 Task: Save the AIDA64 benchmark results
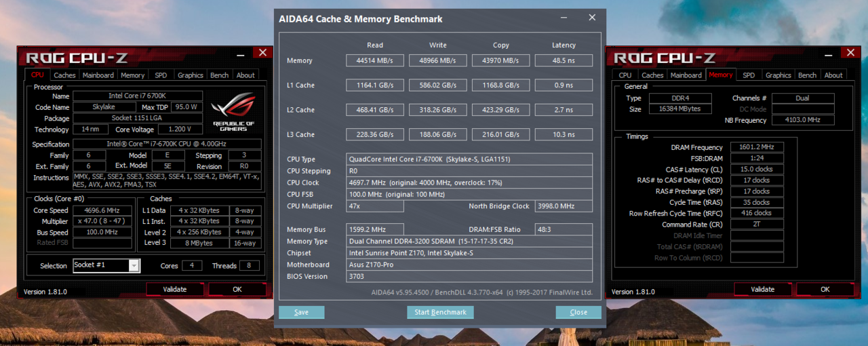(302, 312)
